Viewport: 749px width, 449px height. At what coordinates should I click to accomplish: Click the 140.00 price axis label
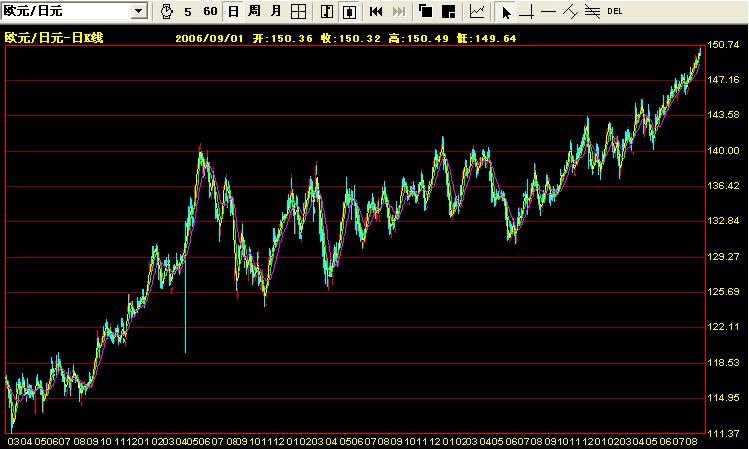[x=723, y=150]
